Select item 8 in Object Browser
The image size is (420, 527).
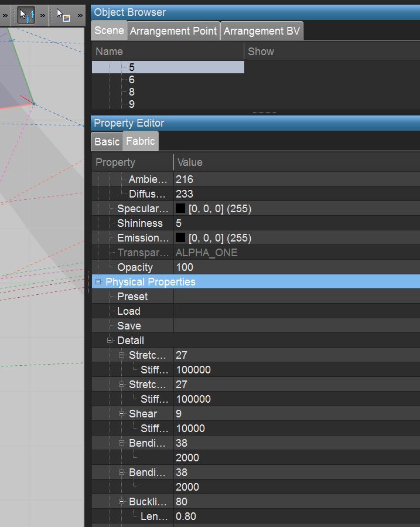(132, 92)
